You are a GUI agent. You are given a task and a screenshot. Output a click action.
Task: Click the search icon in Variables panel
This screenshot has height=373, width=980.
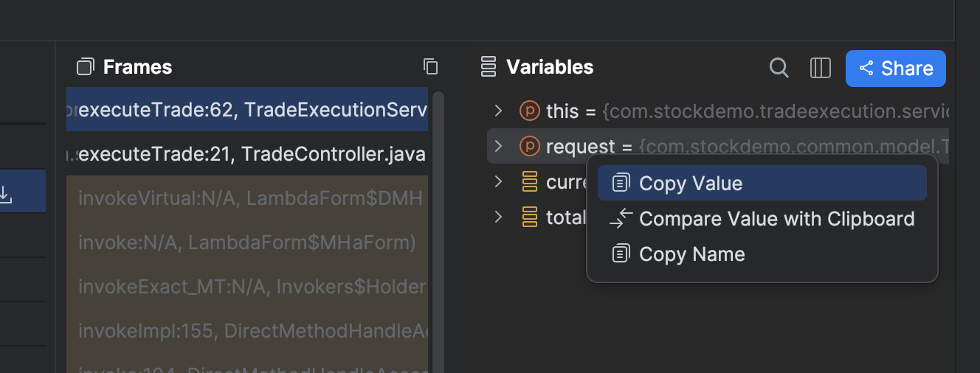click(779, 68)
